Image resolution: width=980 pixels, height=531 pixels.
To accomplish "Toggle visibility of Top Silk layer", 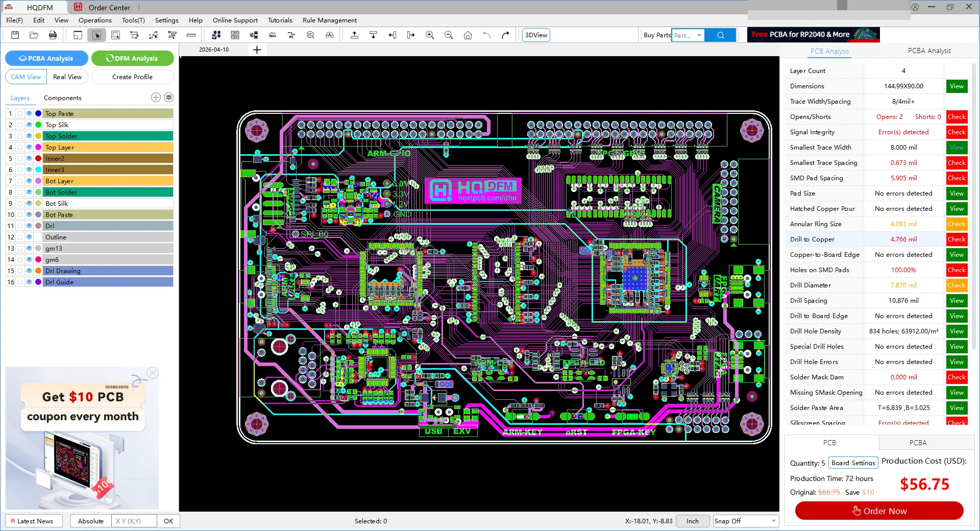I will pyautogui.click(x=29, y=125).
